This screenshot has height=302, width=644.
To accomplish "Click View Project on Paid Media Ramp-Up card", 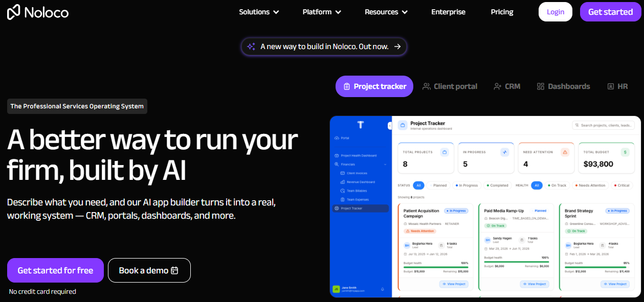I will click(534, 284).
